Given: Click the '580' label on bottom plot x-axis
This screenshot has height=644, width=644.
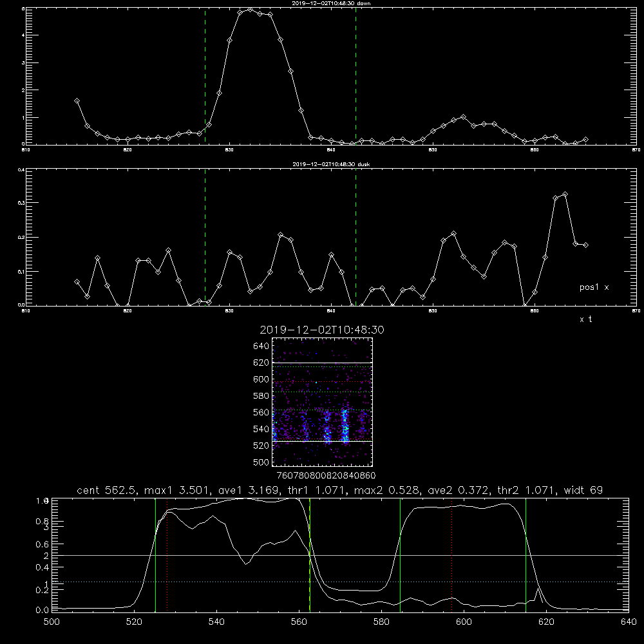Looking at the screenshot, I should [x=381, y=622].
